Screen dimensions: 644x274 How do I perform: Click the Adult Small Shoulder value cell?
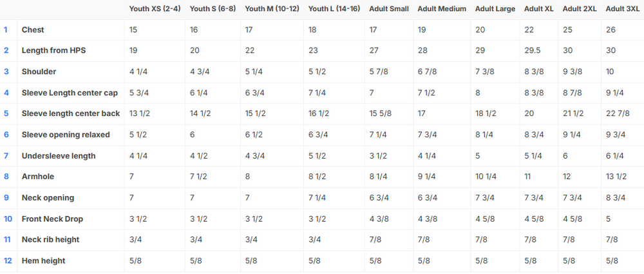coord(378,72)
